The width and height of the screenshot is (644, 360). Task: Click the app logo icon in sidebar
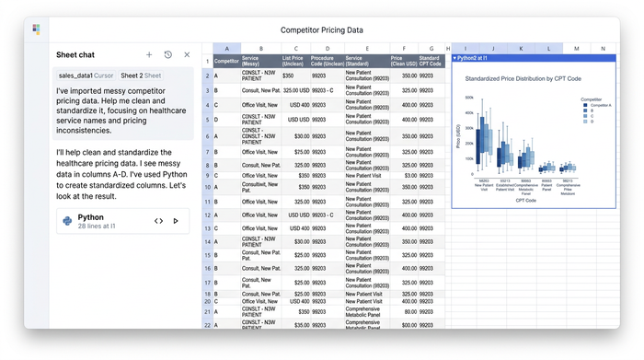pos(36,29)
